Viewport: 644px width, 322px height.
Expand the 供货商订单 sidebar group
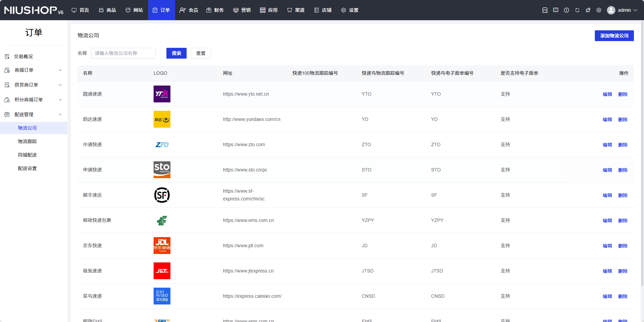34,85
